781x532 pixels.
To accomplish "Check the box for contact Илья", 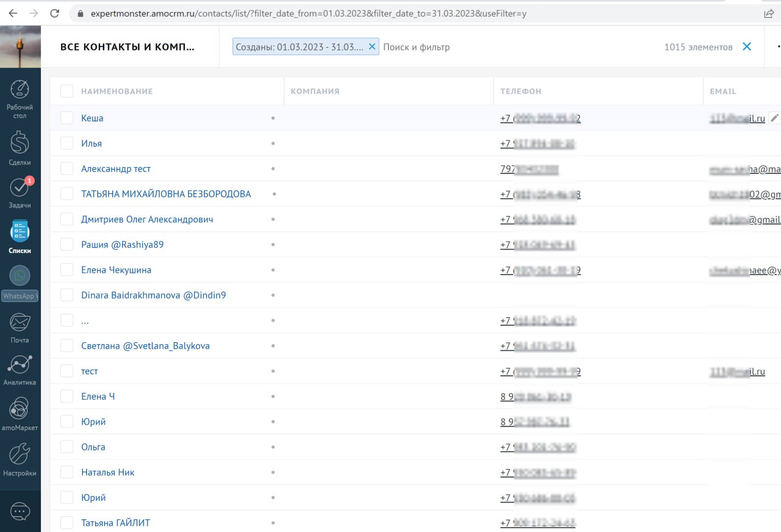I will pyautogui.click(x=67, y=143).
